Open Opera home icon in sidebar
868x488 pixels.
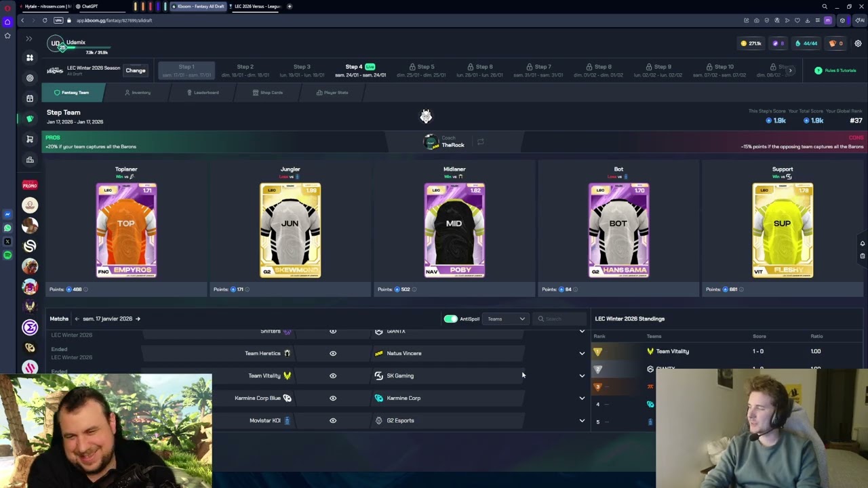click(7, 22)
